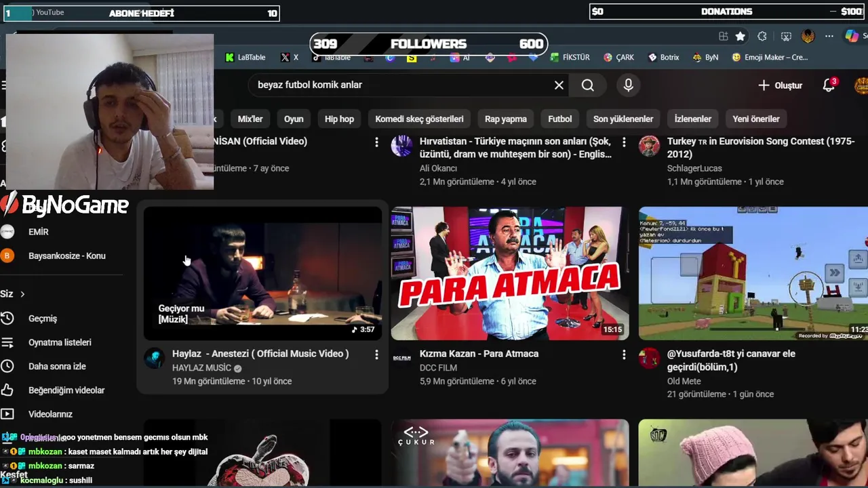This screenshot has width=868, height=488.
Task: Open Kızma Kazan - Para Atmaca title
Action: click(479, 354)
